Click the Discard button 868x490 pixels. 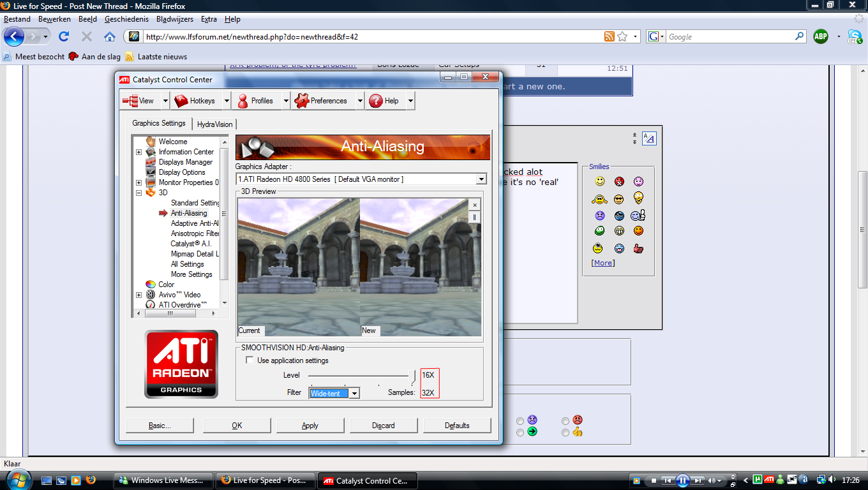click(384, 426)
